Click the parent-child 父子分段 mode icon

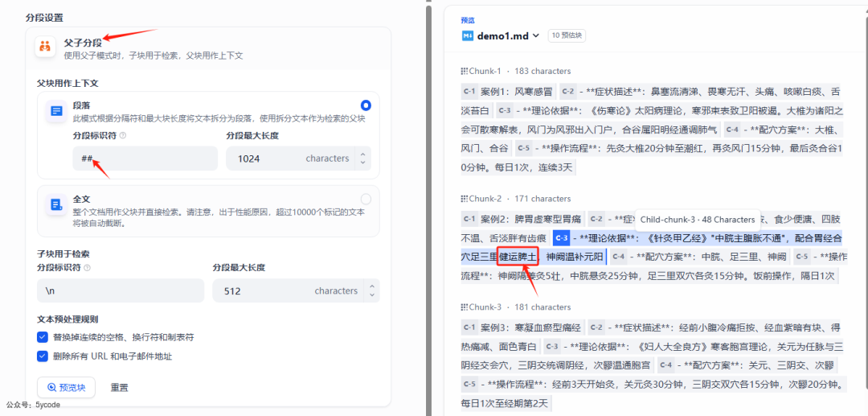[45, 47]
